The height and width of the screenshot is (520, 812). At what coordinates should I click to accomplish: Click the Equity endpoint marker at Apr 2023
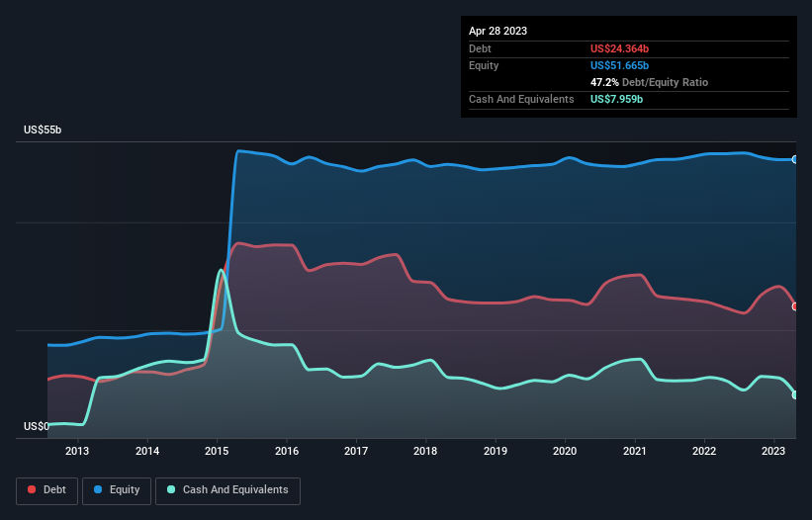tap(795, 159)
